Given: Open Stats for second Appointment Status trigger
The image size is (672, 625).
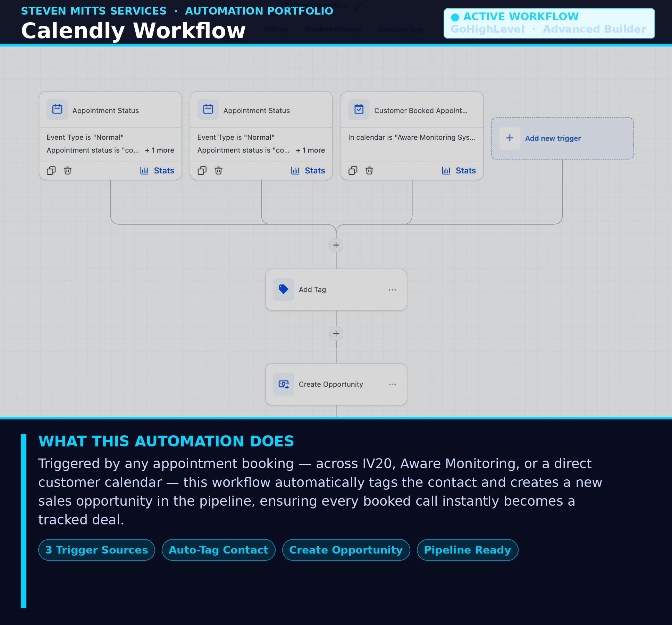Looking at the screenshot, I should point(308,171).
